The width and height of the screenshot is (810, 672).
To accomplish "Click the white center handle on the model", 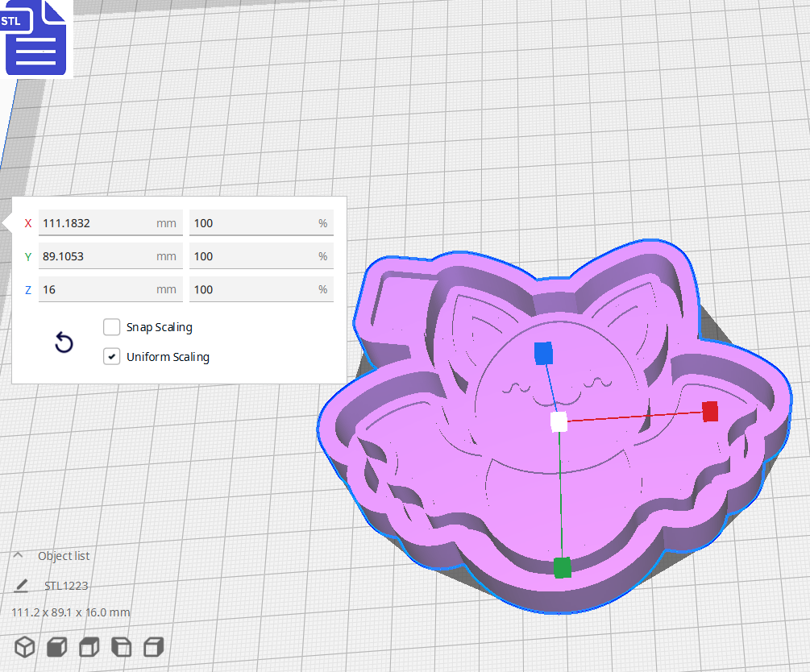I will coord(557,420).
